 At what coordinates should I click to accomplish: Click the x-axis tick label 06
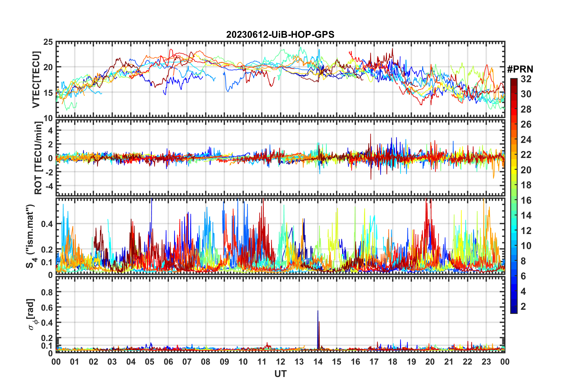(168, 362)
